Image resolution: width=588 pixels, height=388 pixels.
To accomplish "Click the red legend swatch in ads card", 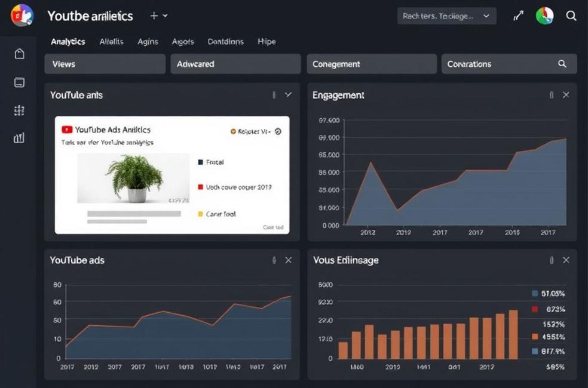I will [x=201, y=187].
